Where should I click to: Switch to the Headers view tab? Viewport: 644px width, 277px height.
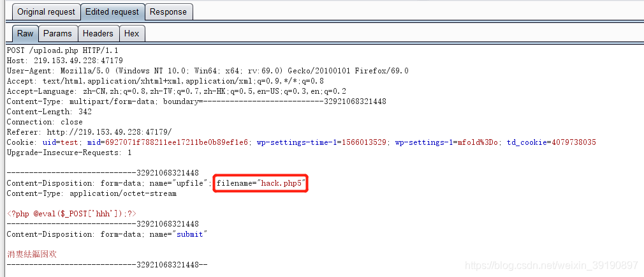[98, 33]
